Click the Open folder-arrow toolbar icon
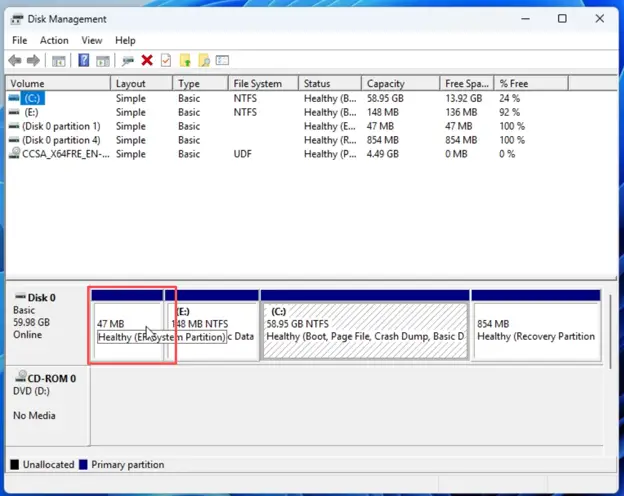Viewport: 624px width, 496px height. pos(185,61)
